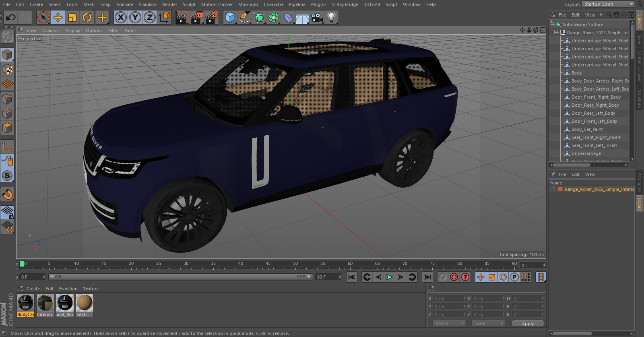Select Body object in tree
The height and width of the screenshot is (337, 644).
[576, 73]
